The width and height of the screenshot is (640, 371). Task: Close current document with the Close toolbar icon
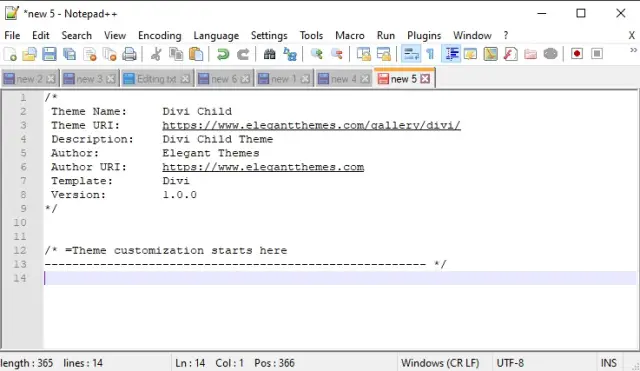click(89, 54)
